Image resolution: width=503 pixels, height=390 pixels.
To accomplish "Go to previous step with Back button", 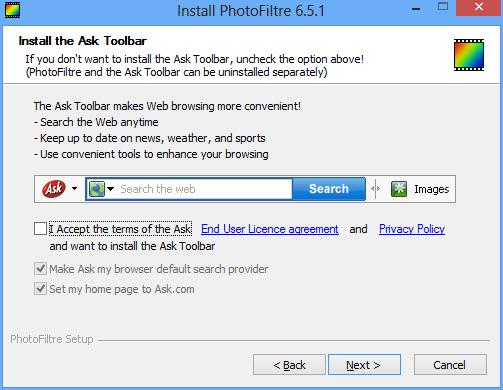I will point(289,365).
